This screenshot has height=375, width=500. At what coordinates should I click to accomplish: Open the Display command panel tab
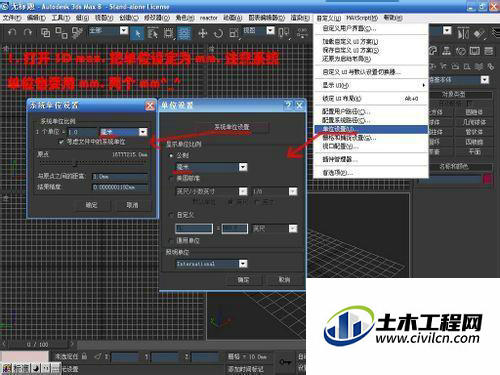pyautogui.click(x=475, y=51)
